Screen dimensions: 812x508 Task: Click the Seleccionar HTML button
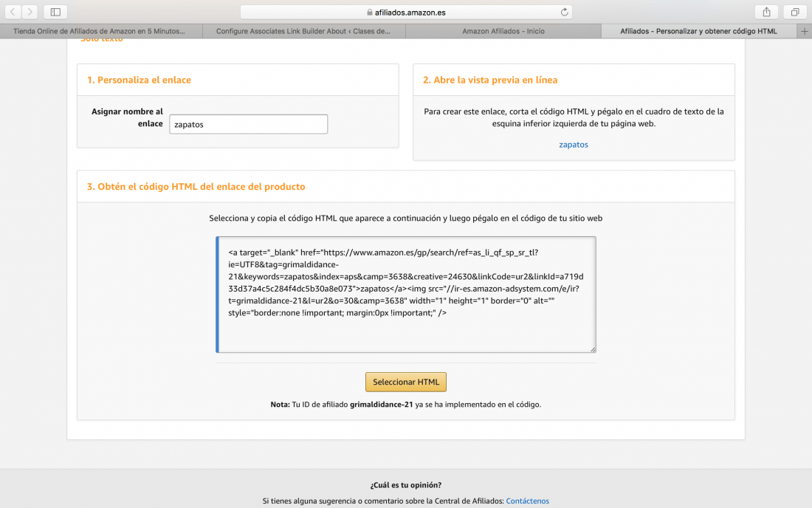pyautogui.click(x=406, y=382)
